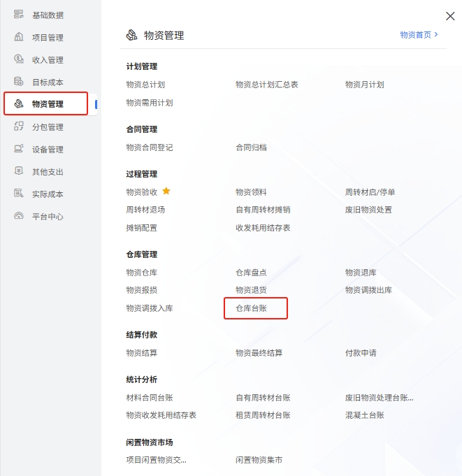
Task: Click the 其他支出 sidebar icon
Action: [x=19, y=171]
